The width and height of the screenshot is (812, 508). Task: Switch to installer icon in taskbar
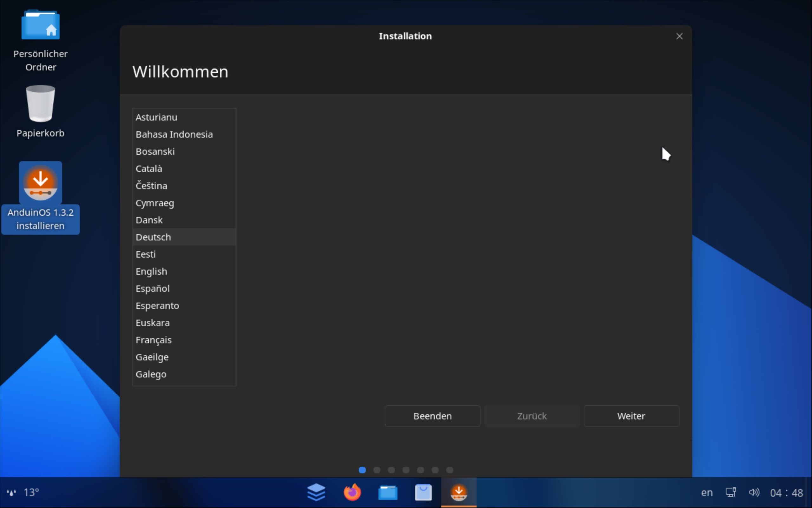point(459,492)
